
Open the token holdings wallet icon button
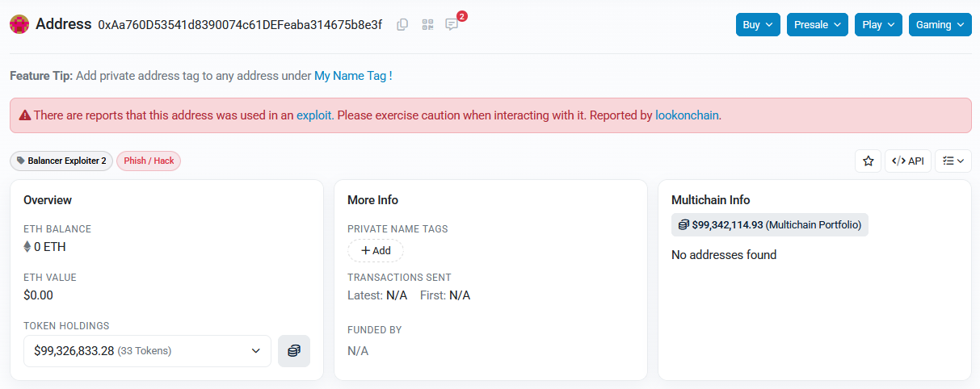coord(294,351)
